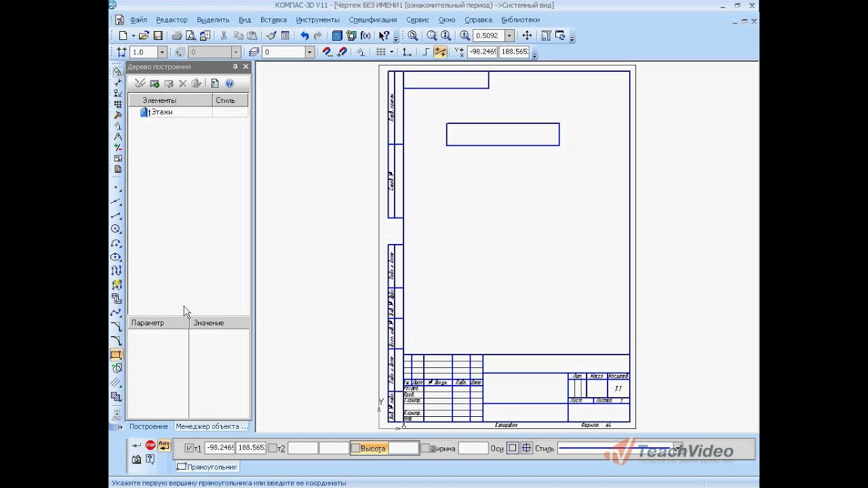The image size is (868, 488).
Task: Expand the view toolbar options chevron
Action: tap(572, 39)
